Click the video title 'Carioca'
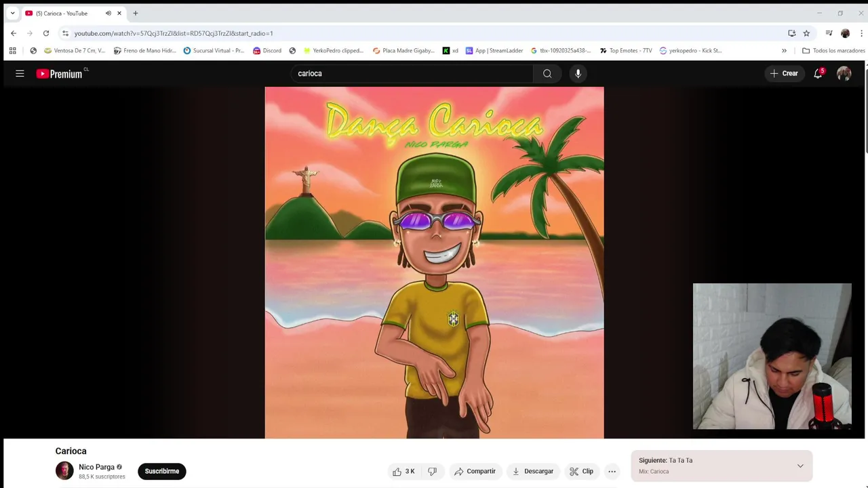 [x=71, y=451]
